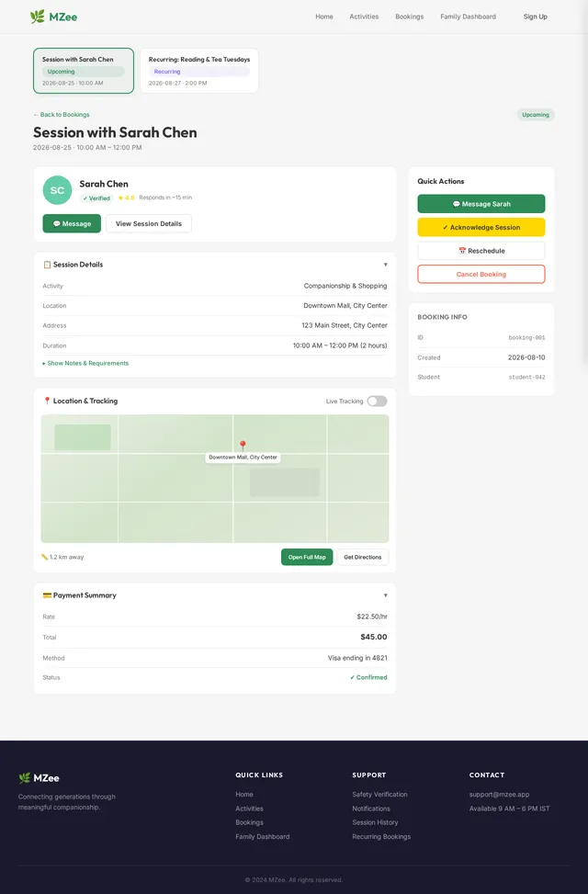Viewport: 588px width, 894px height.
Task: Click the MZee leaf logo in the header
Action: tap(38, 17)
